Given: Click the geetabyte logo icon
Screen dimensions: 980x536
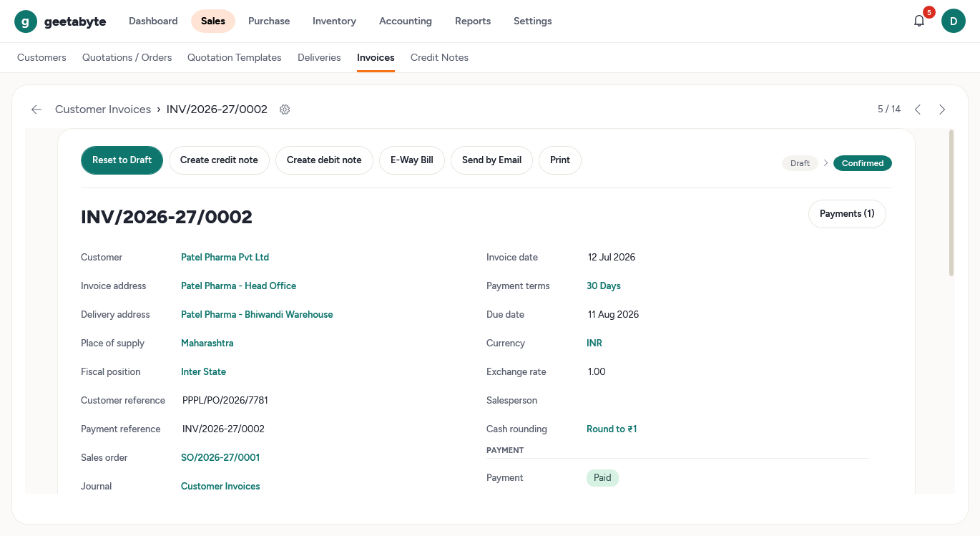Looking at the screenshot, I should (x=26, y=21).
